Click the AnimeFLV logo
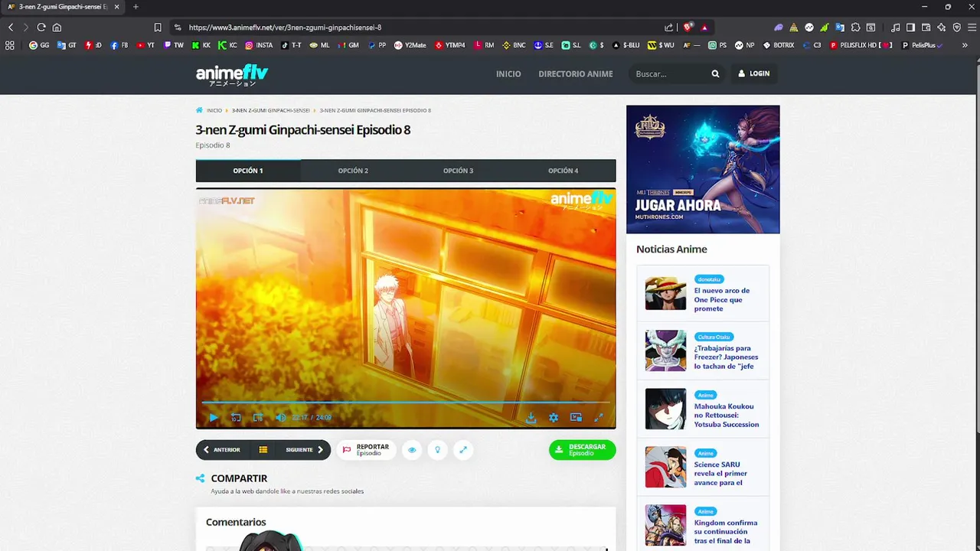The width and height of the screenshot is (980, 551). point(231,74)
